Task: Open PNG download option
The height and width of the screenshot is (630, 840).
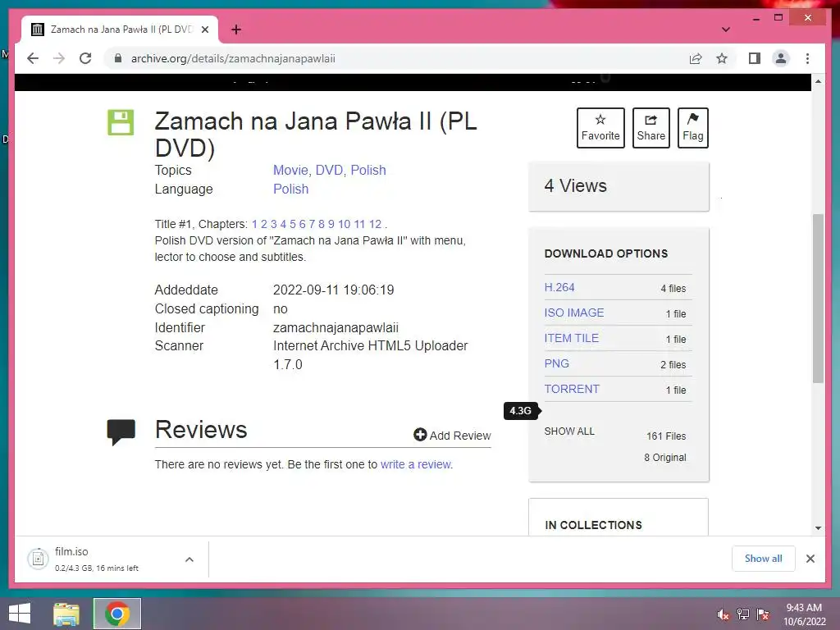Action: (557, 363)
